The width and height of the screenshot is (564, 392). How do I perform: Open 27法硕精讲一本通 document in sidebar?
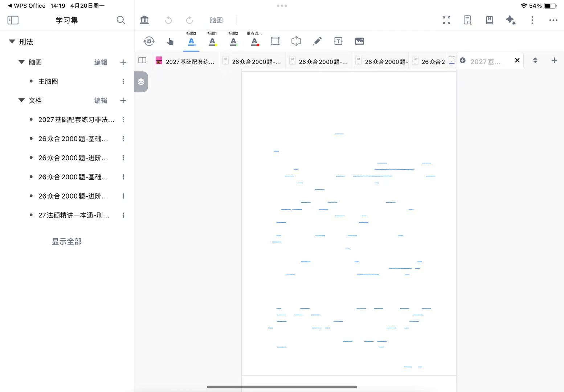74,215
